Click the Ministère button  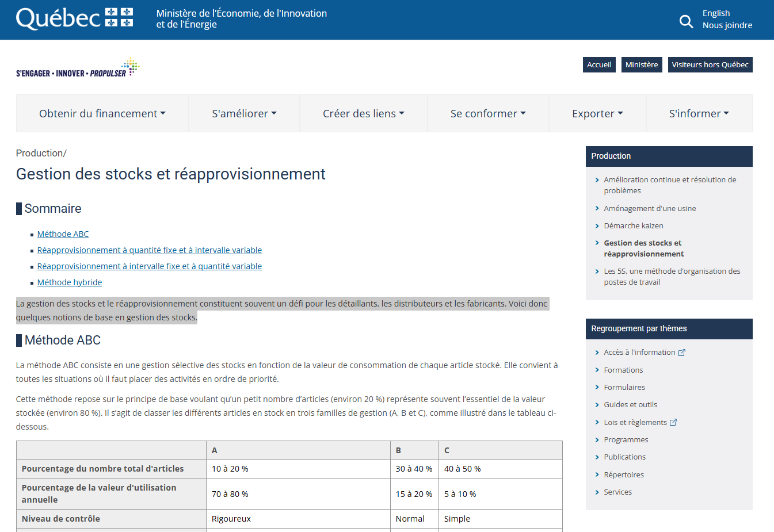pyautogui.click(x=642, y=65)
